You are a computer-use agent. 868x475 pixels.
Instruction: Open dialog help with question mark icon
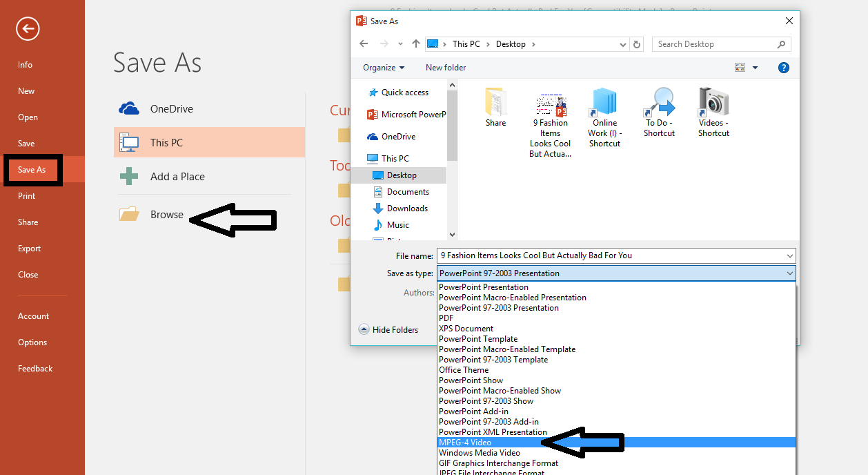[x=784, y=68]
